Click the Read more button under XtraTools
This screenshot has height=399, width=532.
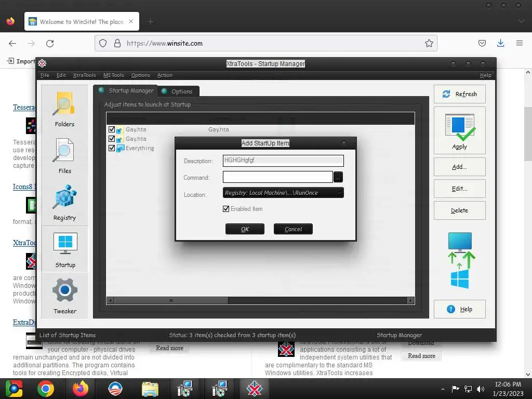point(421,355)
